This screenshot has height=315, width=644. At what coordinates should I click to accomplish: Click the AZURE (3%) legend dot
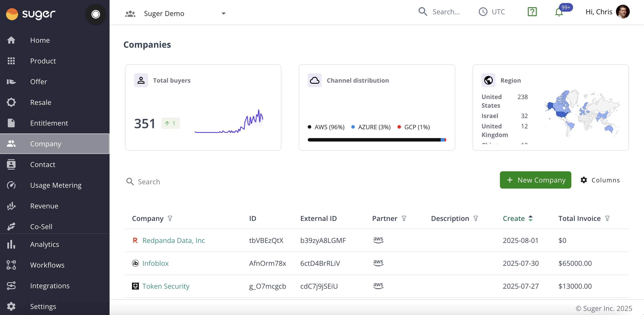(x=353, y=127)
